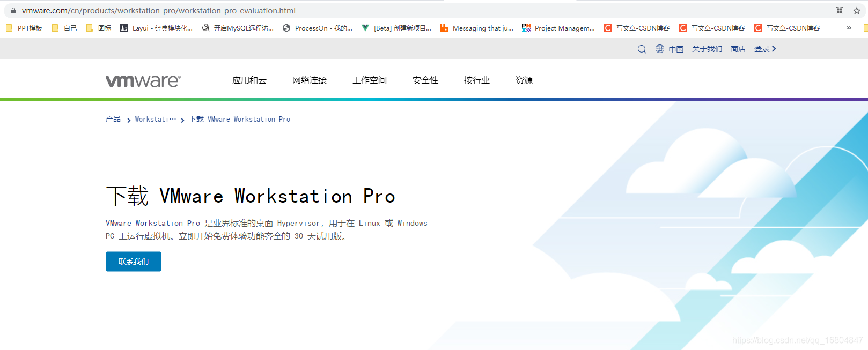Open the Layui bookmark
The width and height of the screenshot is (868, 350).
(x=156, y=28)
